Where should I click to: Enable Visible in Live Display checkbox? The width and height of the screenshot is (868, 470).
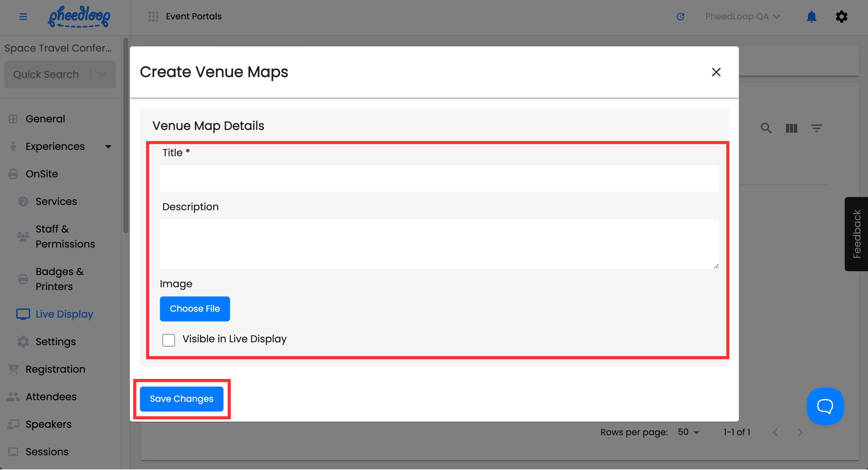pos(168,340)
